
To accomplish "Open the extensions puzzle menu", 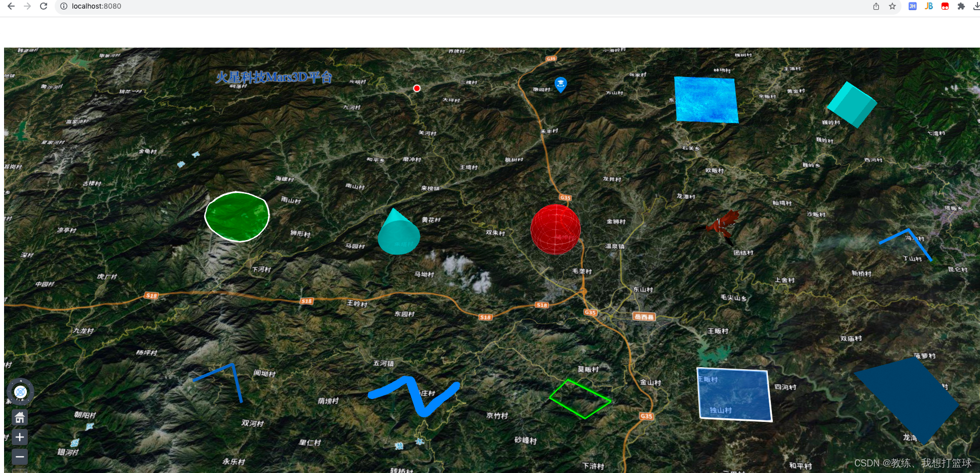I will 961,6.
